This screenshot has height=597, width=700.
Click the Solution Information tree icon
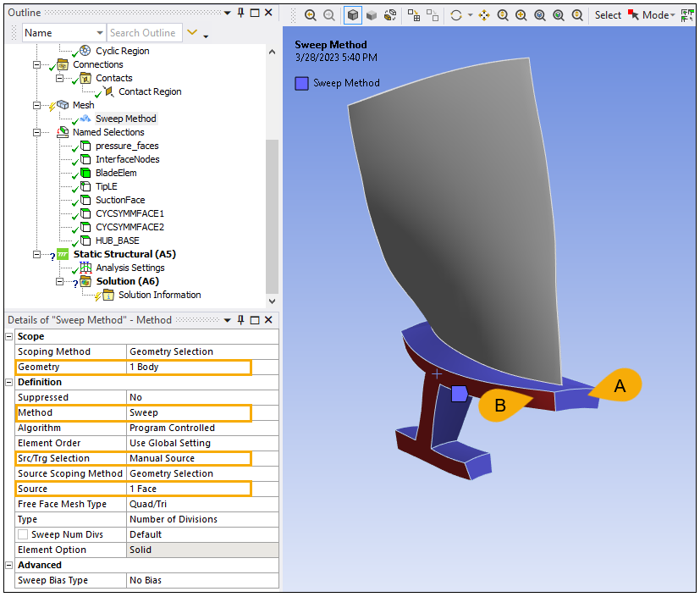(108, 295)
